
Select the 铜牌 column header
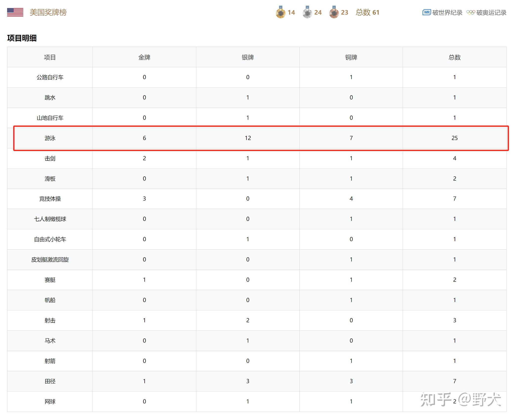[x=351, y=57]
